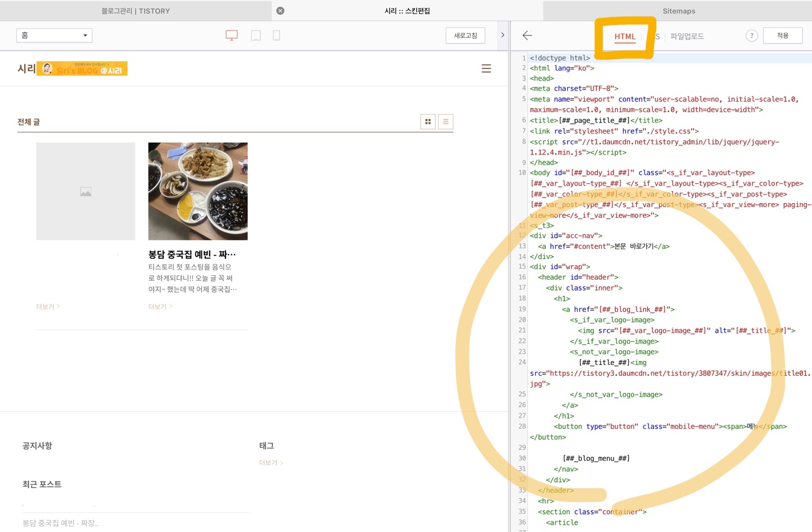Viewport: 812px width, 532px height.
Task: Open the post titled 봉담 중국집 예빈
Action: point(192,254)
